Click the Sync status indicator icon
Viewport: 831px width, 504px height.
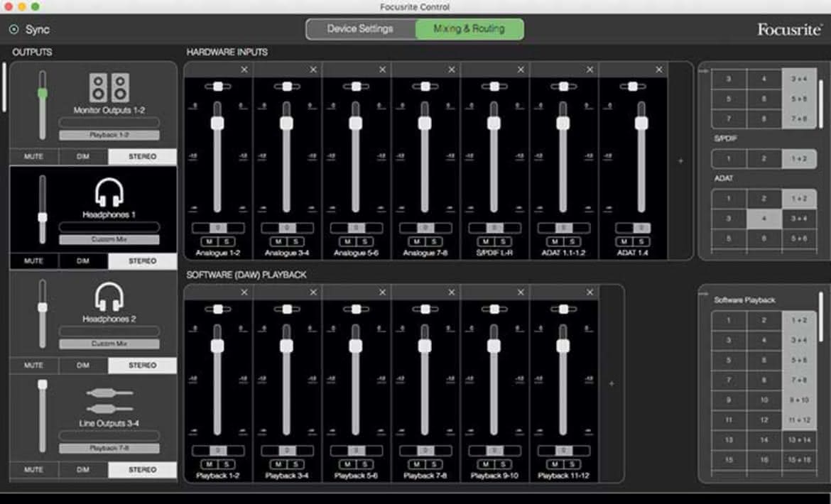pos(14,30)
